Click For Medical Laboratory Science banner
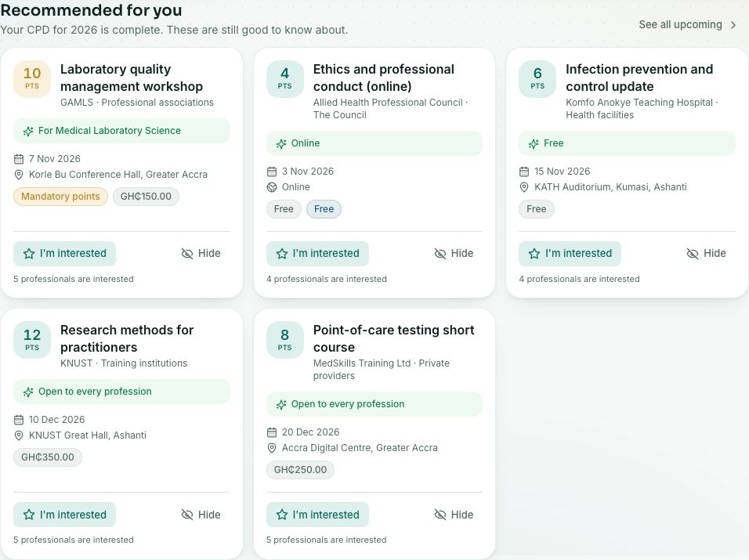 pos(121,131)
